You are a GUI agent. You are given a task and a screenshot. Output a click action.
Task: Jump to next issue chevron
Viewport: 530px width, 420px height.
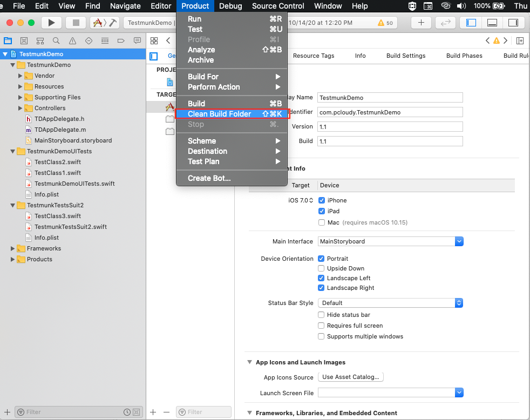point(505,41)
